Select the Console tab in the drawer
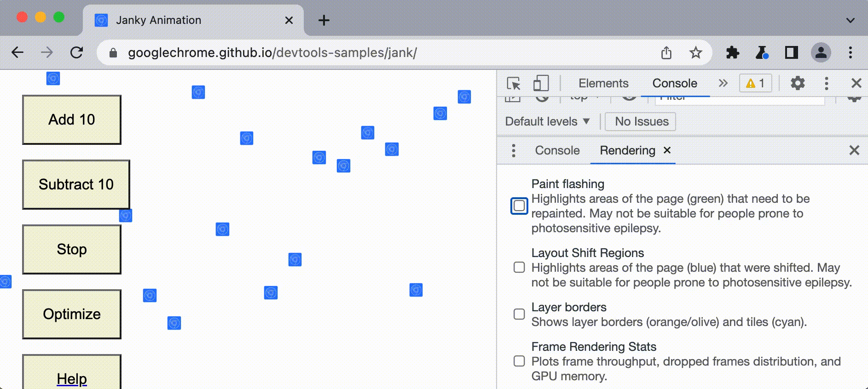The width and height of the screenshot is (868, 389). [x=557, y=150]
